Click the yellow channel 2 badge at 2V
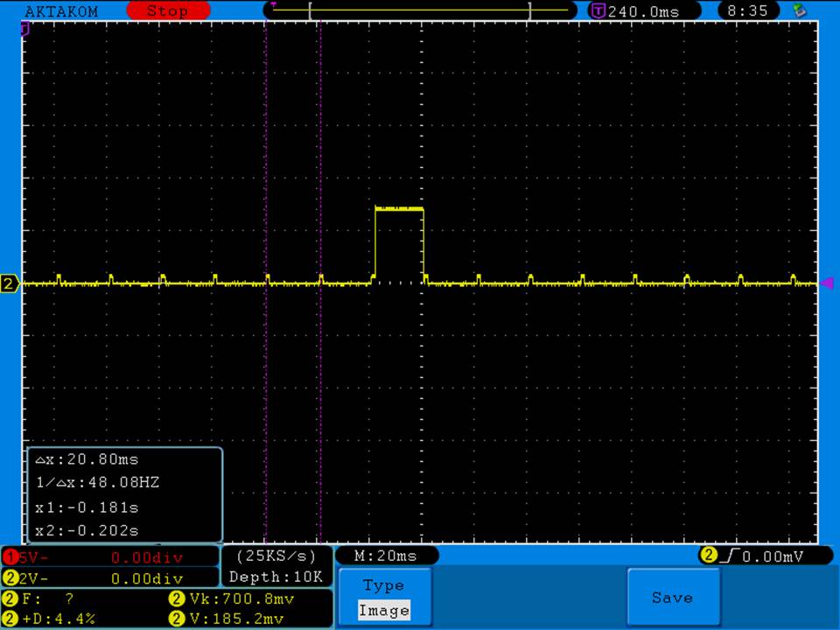This screenshot has height=630, width=840. tap(10, 577)
